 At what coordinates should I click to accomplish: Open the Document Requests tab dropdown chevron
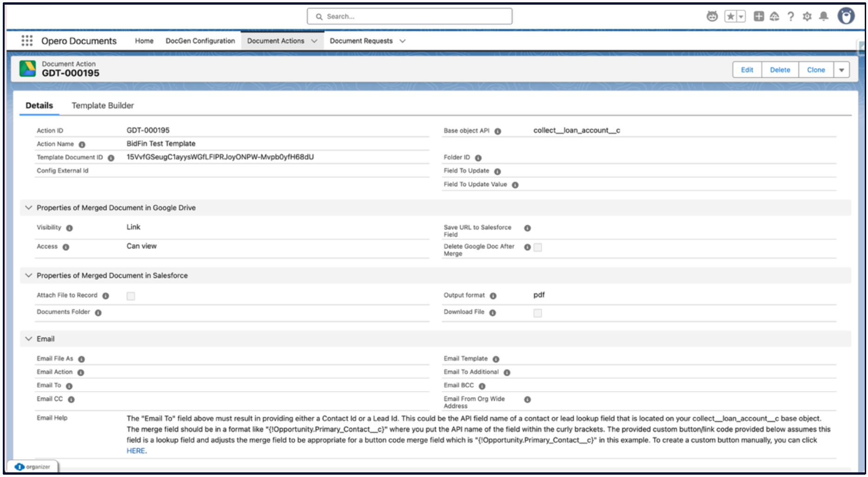402,41
